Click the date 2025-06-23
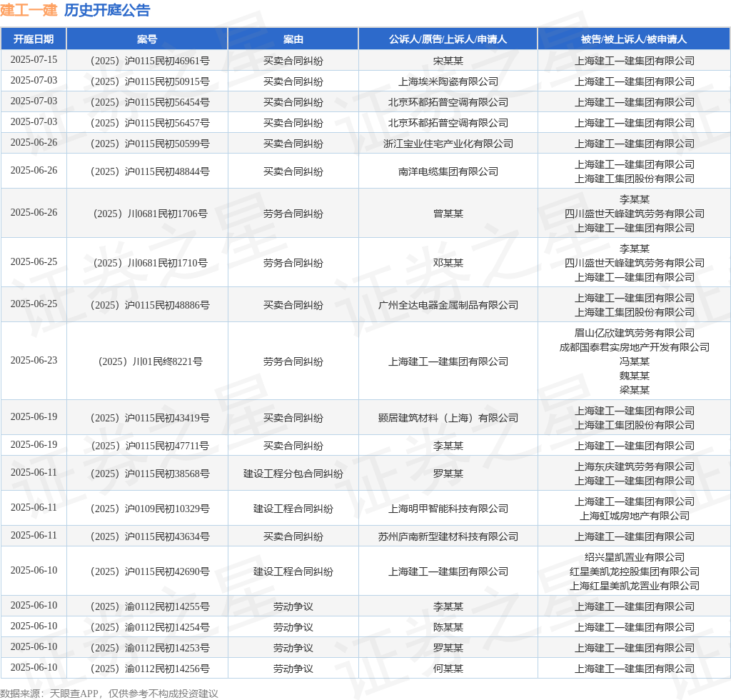 34,361
